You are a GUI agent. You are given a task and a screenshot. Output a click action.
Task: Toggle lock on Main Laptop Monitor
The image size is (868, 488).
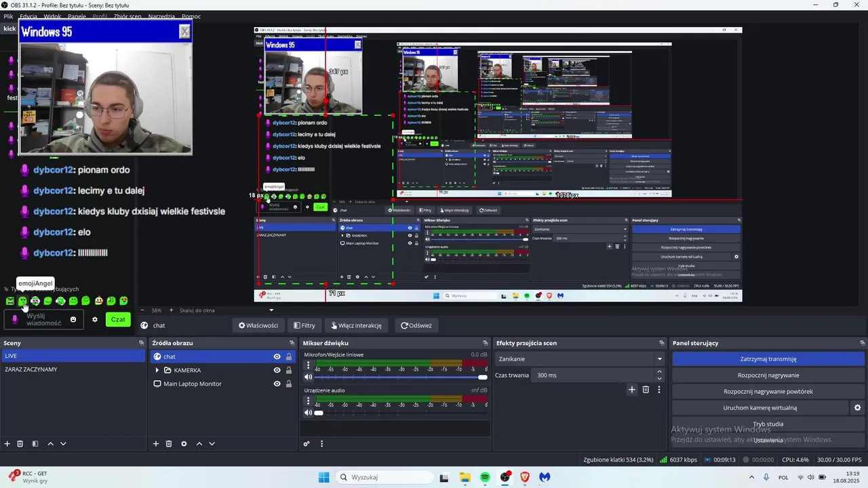[289, 384]
